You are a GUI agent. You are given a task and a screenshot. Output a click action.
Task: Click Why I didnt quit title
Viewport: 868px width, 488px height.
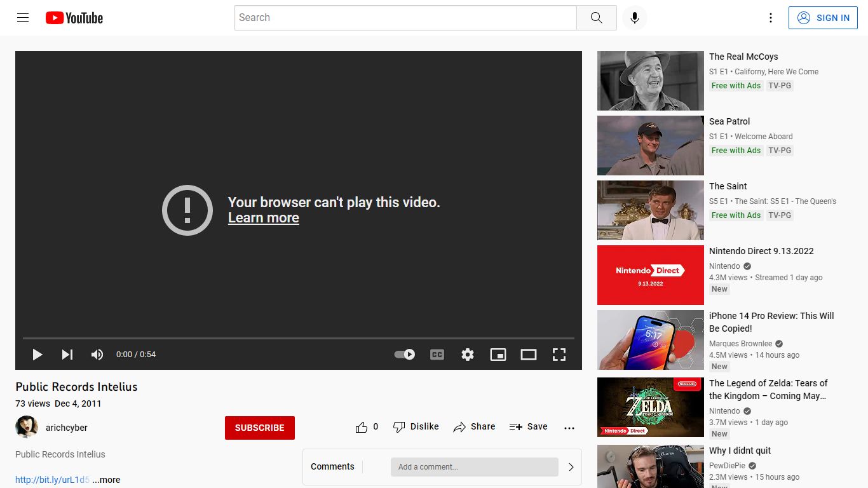[740, 451]
